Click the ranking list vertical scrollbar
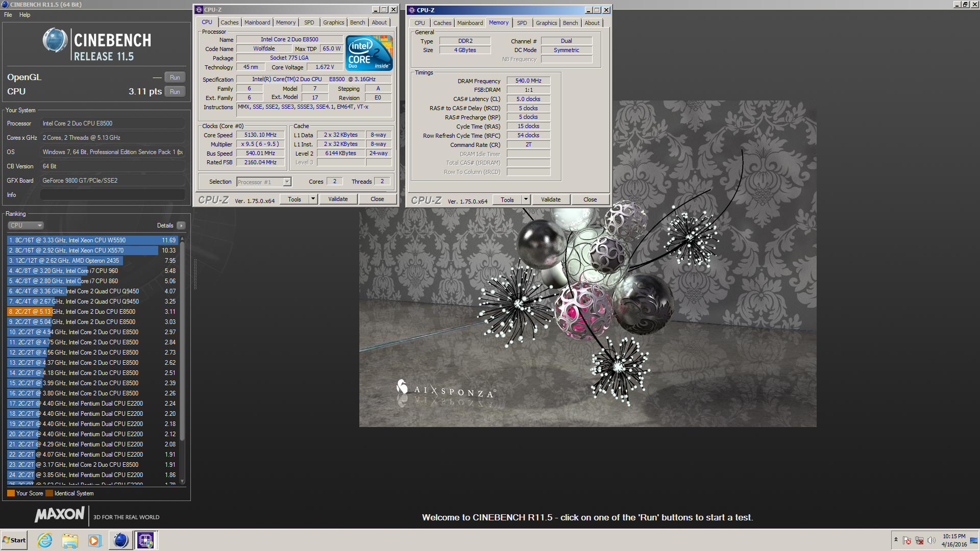Viewport: 980px width, 551px height. tap(182, 341)
